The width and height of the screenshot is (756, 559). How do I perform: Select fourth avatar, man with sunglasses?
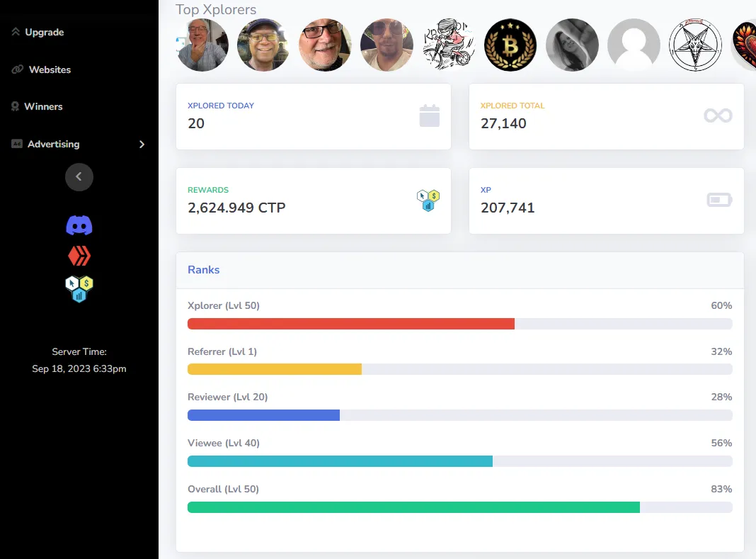[386, 45]
